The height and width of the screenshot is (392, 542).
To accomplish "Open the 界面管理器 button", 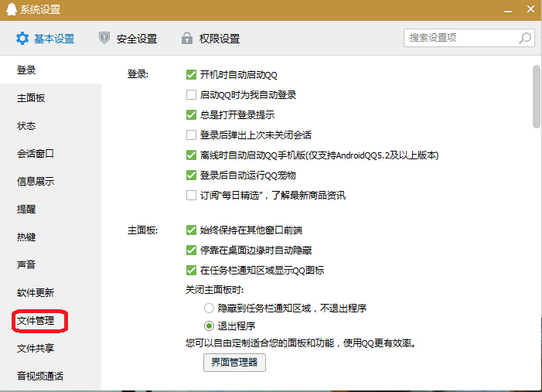I will 234,363.
